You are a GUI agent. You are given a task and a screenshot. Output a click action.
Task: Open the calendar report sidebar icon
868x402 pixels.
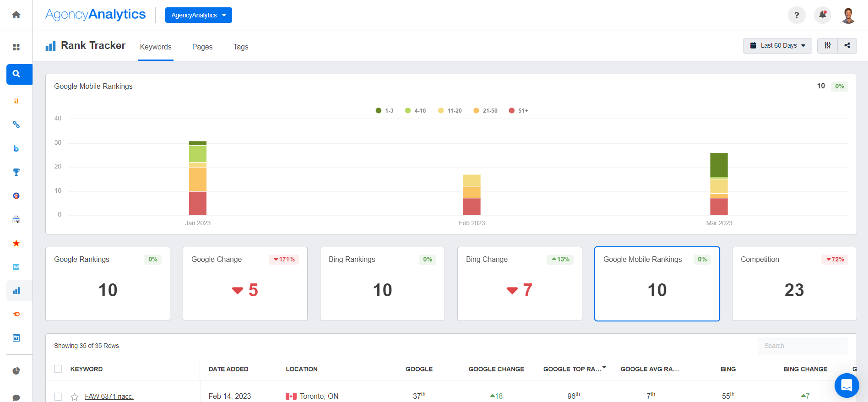[x=16, y=338]
